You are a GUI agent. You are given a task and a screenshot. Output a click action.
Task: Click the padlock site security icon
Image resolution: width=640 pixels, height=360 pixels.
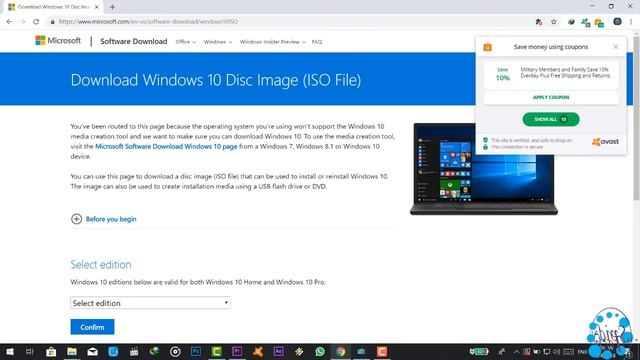click(52, 22)
